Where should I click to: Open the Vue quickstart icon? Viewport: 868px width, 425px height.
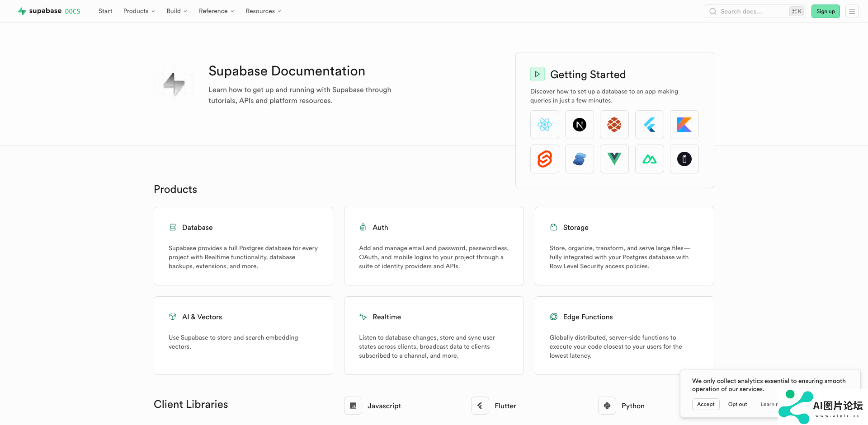(x=614, y=159)
